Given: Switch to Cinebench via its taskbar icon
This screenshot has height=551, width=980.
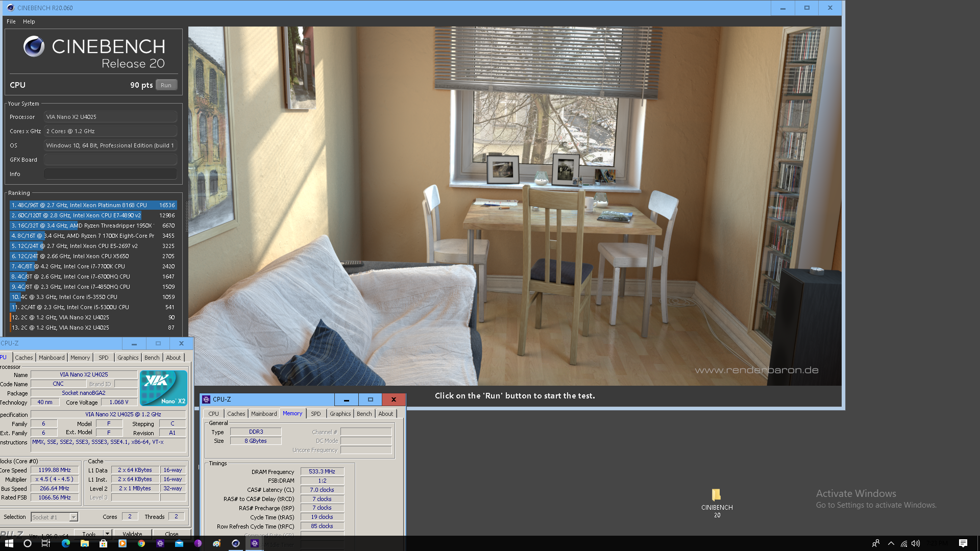Looking at the screenshot, I should (236, 543).
